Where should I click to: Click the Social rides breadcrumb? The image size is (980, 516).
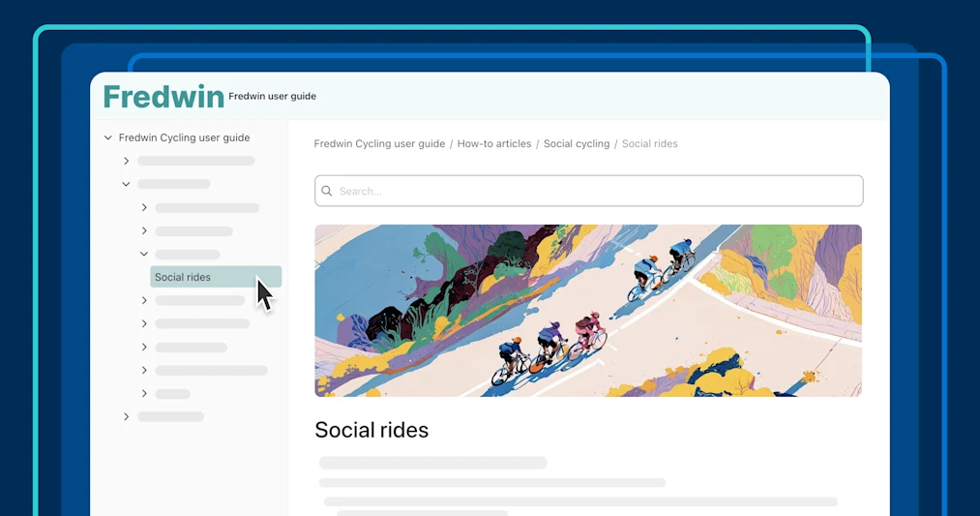[649, 144]
